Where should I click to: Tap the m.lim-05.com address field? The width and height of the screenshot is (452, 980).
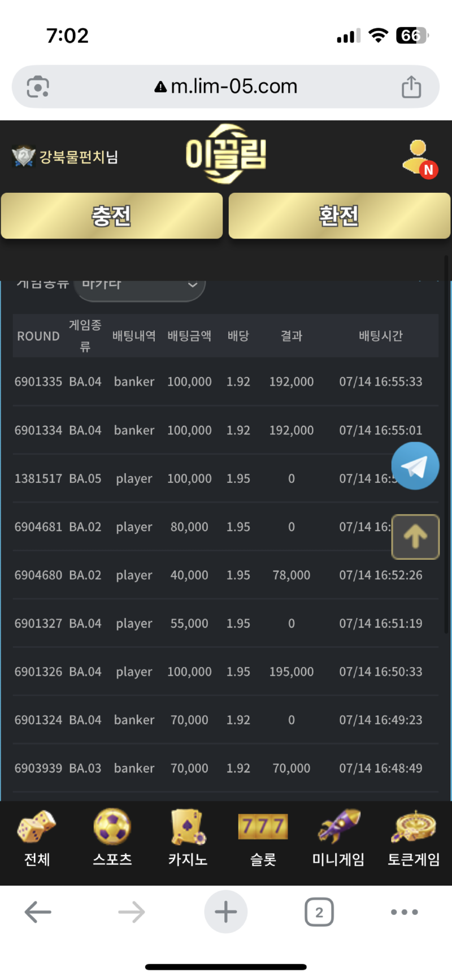click(x=226, y=87)
